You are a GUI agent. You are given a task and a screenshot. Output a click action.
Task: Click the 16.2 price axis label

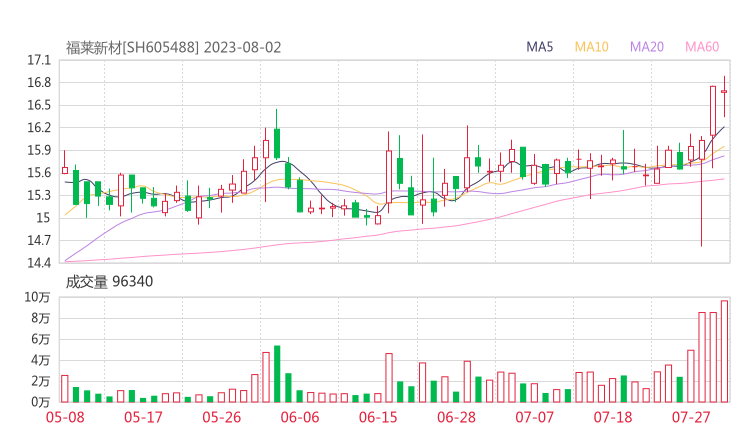pos(39,127)
